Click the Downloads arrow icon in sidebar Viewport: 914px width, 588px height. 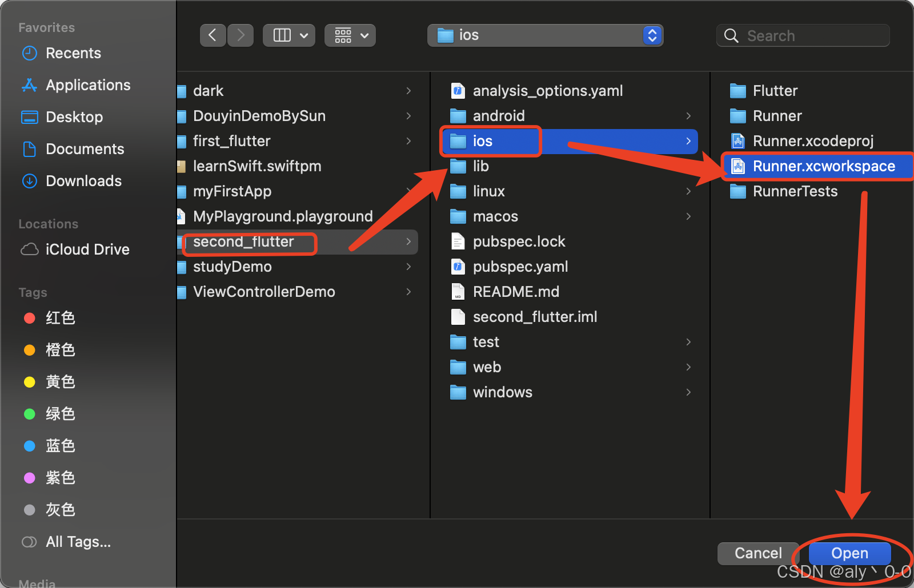(29, 181)
